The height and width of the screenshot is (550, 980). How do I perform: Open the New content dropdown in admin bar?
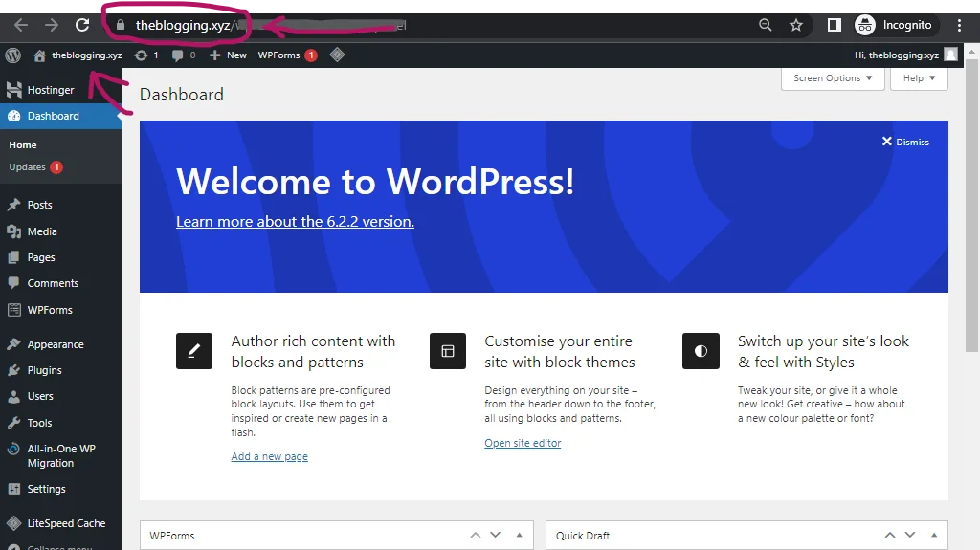click(228, 55)
